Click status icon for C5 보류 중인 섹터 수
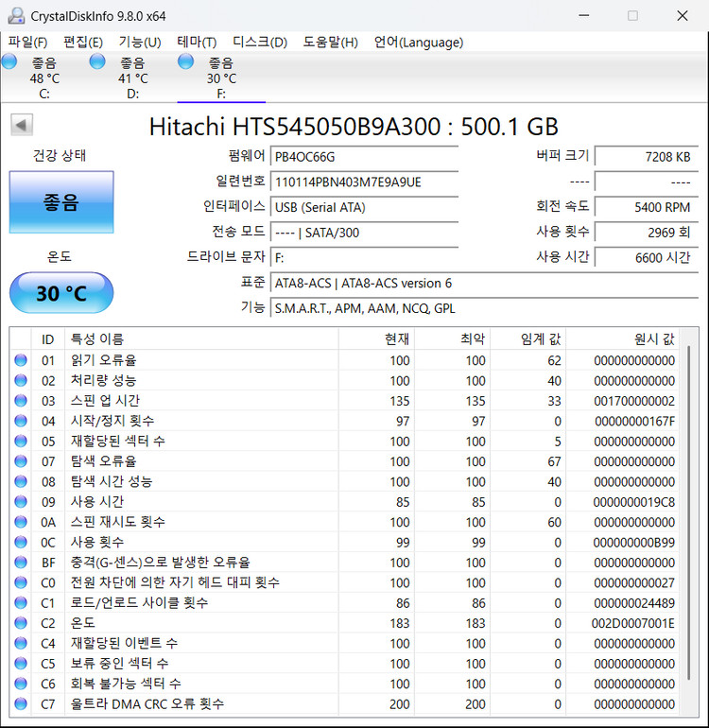 tap(21, 663)
